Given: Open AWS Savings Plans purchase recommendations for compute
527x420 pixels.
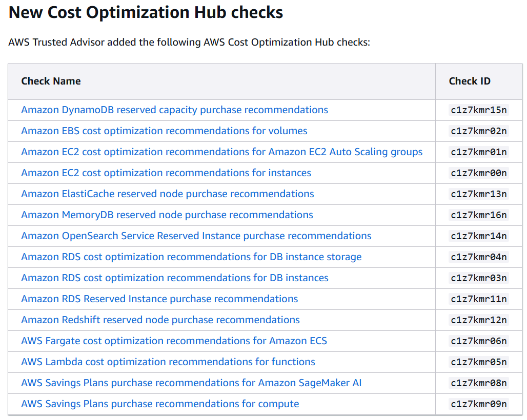Looking at the screenshot, I should pyautogui.click(x=160, y=404).
